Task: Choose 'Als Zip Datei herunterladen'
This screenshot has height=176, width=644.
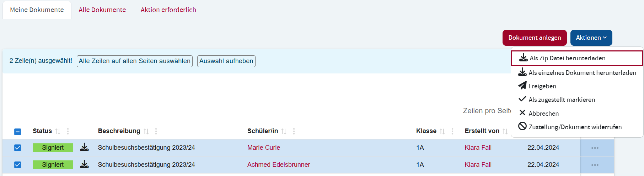Action: click(x=567, y=58)
